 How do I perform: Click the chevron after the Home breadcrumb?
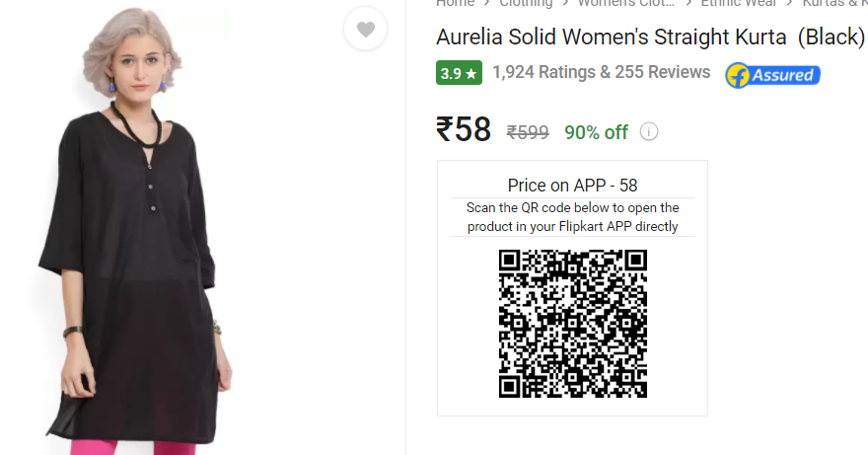click(x=486, y=3)
